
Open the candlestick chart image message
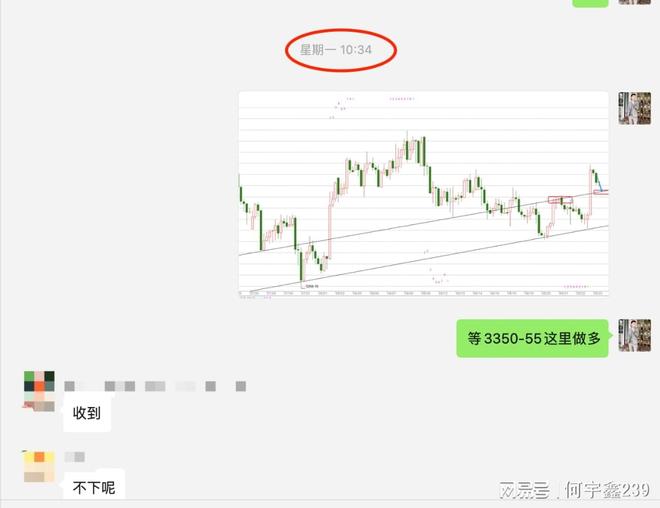(423, 194)
